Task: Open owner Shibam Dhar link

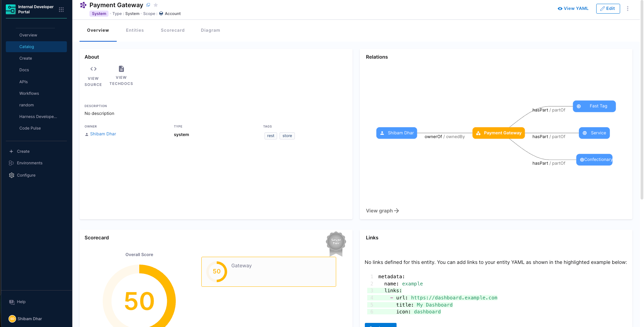Action: pos(103,134)
